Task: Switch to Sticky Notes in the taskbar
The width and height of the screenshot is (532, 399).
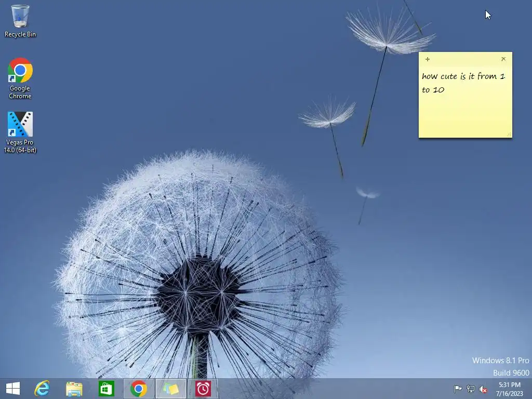Action: (170, 389)
